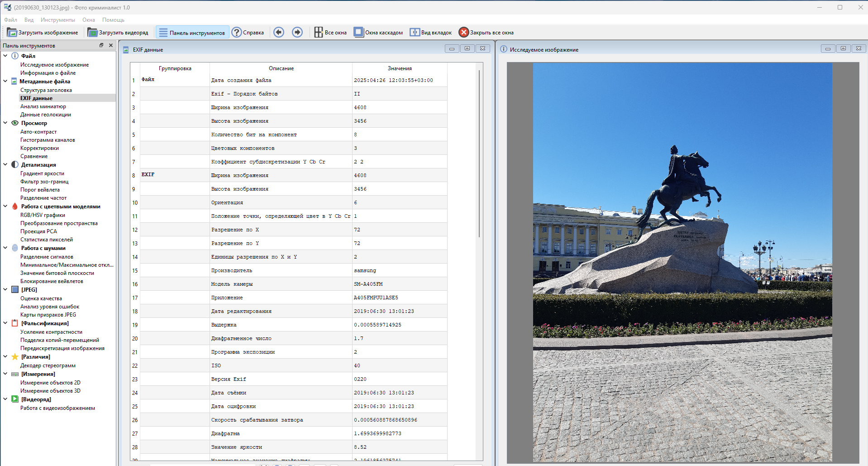Screen dimensions: 868x466
Task: Open Гистограмма каналов tree item
Action: [48, 140]
